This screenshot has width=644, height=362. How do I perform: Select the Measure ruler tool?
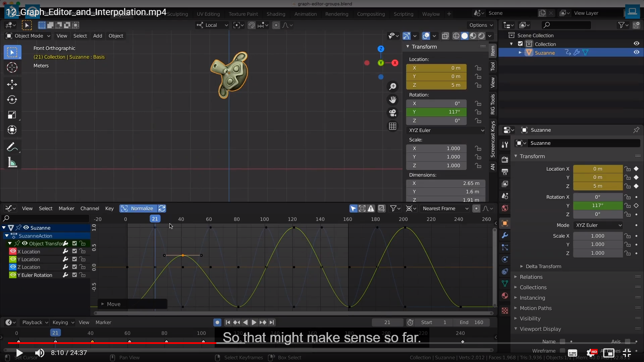pos(12,163)
